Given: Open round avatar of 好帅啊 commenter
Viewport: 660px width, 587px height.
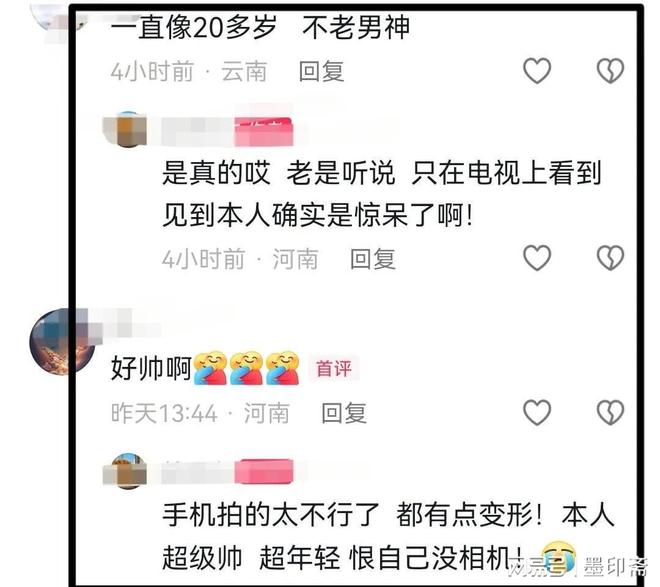Looking at the screenshot, I should (63, 341).
